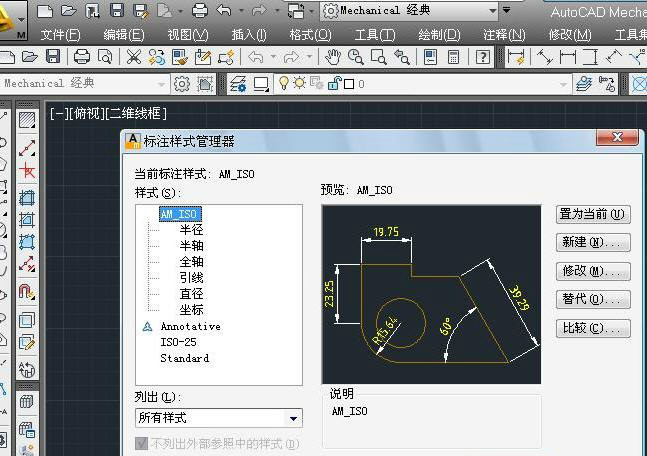This screenshot has height=456, width=647.
Task: Click the Open folder icon in quick access bar
Action: (68, 11)
